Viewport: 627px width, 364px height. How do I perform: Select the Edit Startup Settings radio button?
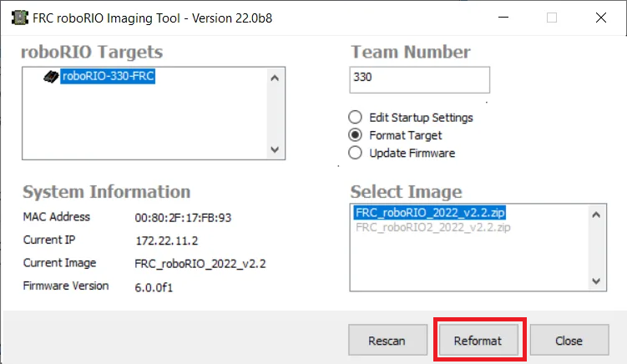pyautogui.click(x=355, y=118)
